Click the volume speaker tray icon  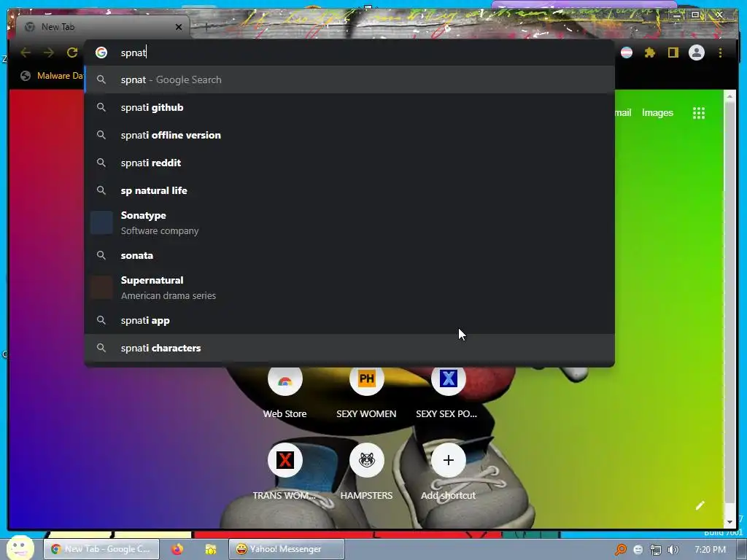tap(673, 550)
